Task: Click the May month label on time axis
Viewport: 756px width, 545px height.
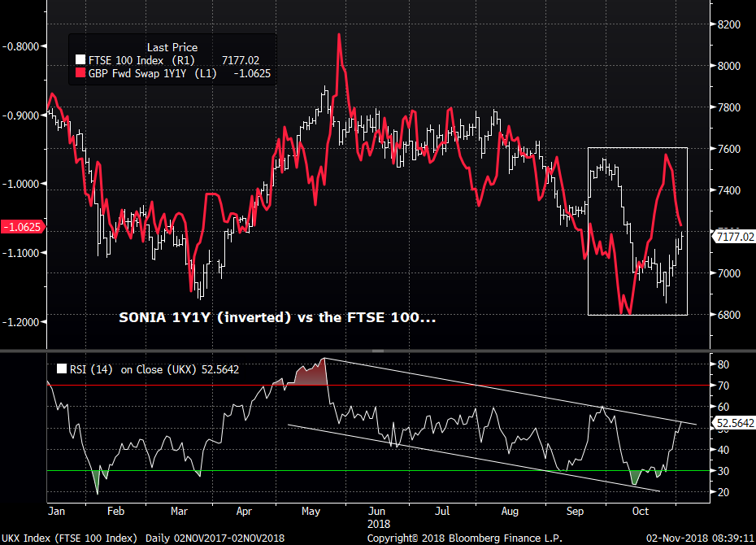Action: [x=311, y=511]
